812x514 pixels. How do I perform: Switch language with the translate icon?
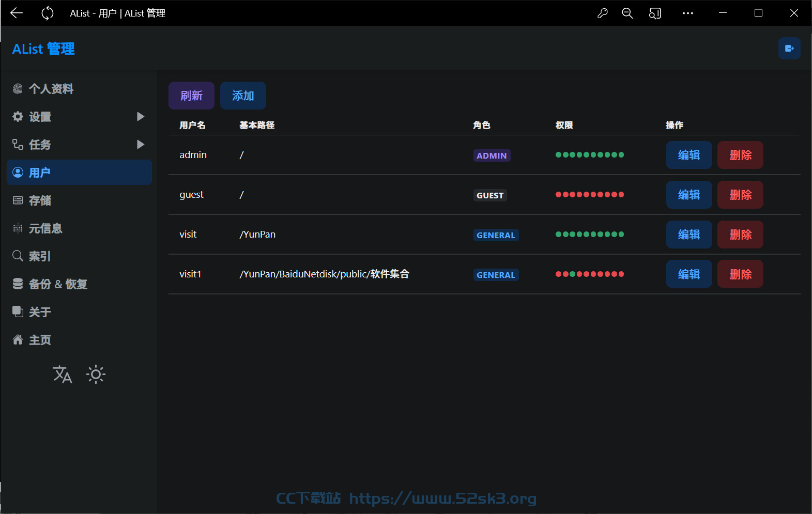[63, 374]
